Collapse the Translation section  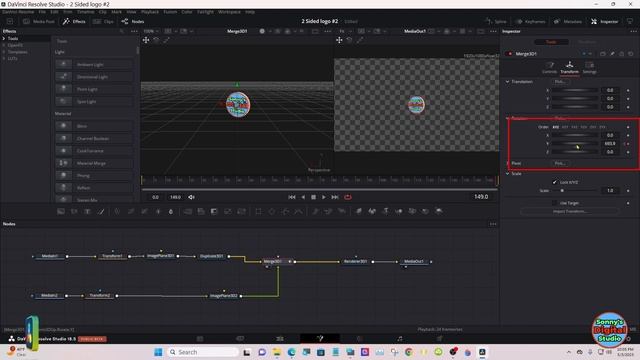(507, 82)
